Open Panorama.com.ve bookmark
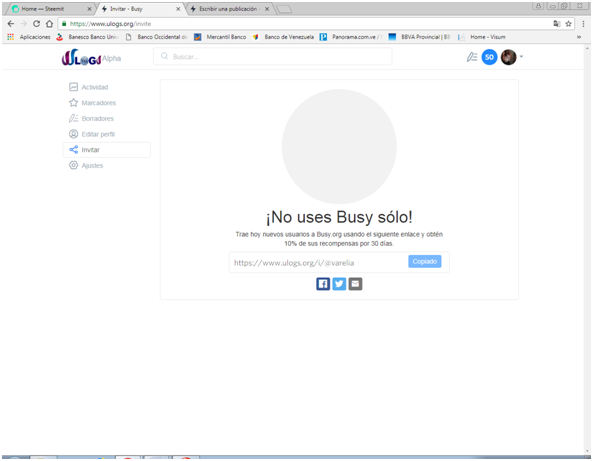Image resolution: width=593 pixels, height=461 pixels. click(x=352, y=37)
